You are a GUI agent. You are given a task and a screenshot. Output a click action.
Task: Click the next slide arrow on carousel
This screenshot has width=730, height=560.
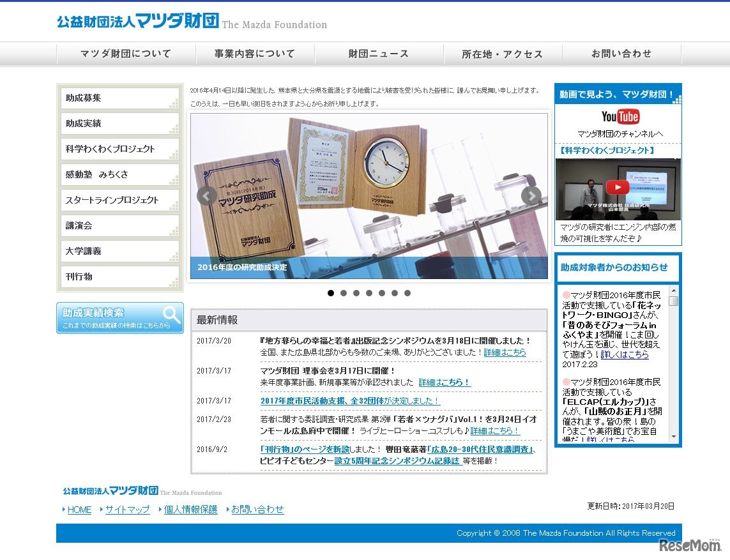click(531, 196)
